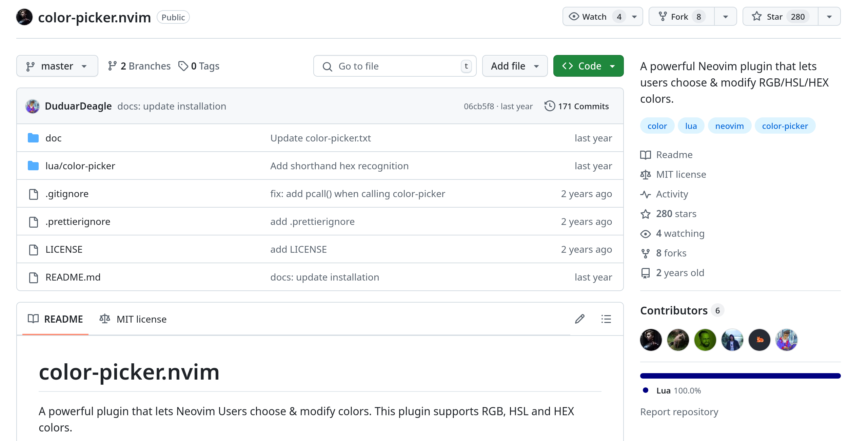Switch to the README tab
This screenshot has height=441, width=868.
point(55,319)
